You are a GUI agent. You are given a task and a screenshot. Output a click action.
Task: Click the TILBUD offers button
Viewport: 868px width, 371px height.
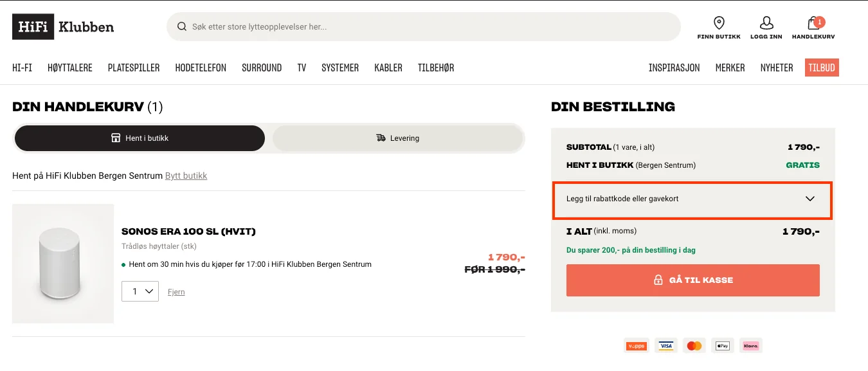tap(822, 68)
